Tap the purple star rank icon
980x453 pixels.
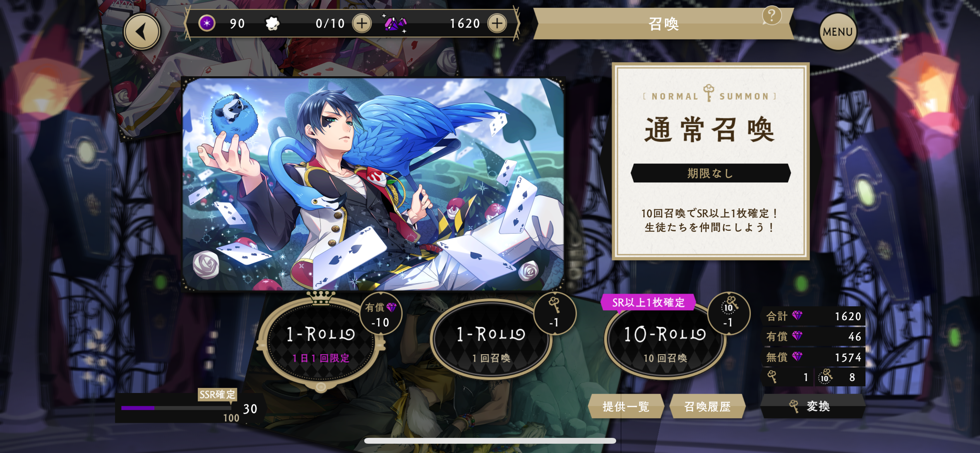[x=207, y=23]
